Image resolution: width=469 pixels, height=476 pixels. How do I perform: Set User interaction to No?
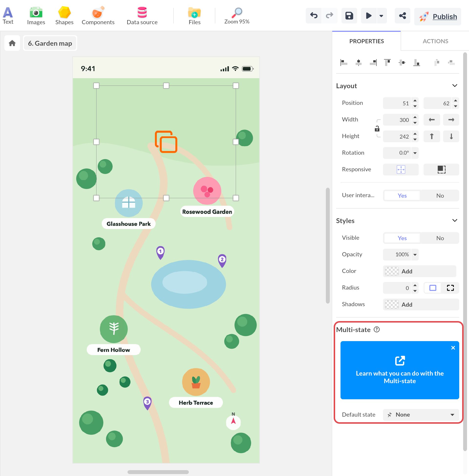(440, 195)
